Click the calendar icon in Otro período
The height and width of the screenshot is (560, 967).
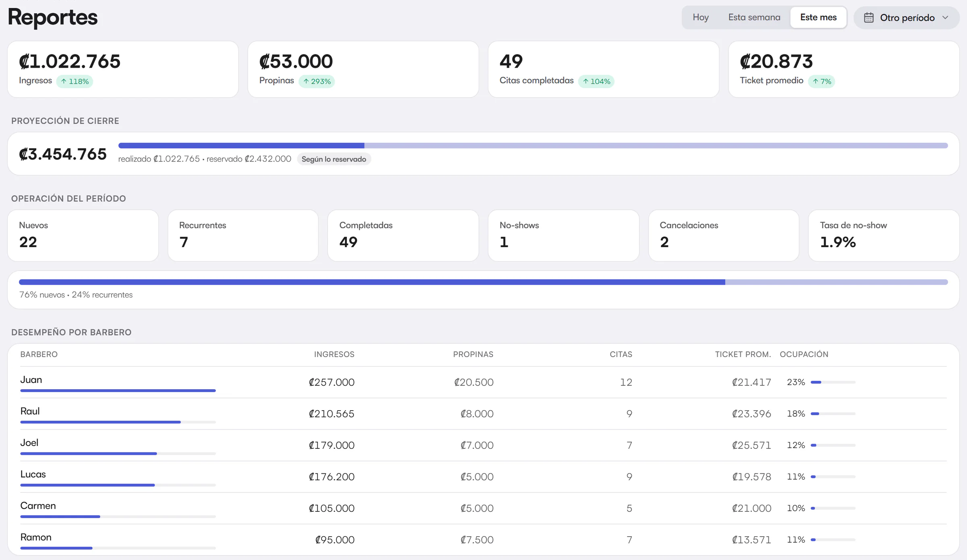869,18
